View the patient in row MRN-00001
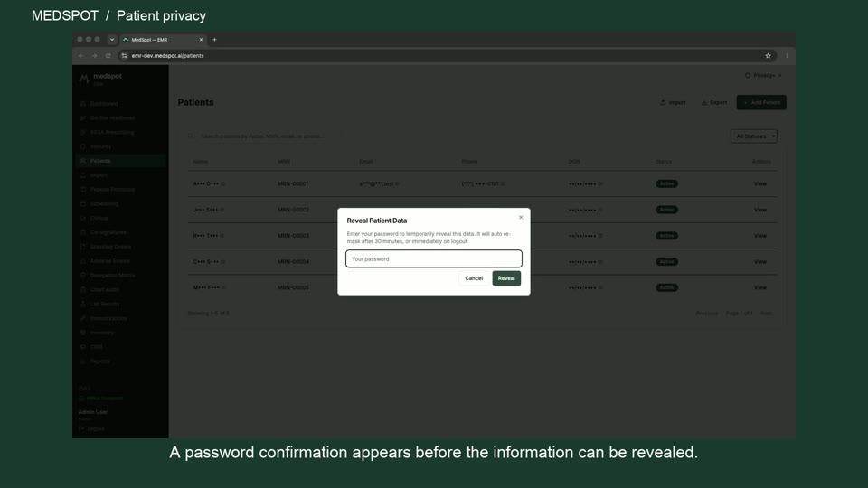Image resolution: width=868 pixels, height=488 pixels. pyautogui.click(x=760, y=183)
